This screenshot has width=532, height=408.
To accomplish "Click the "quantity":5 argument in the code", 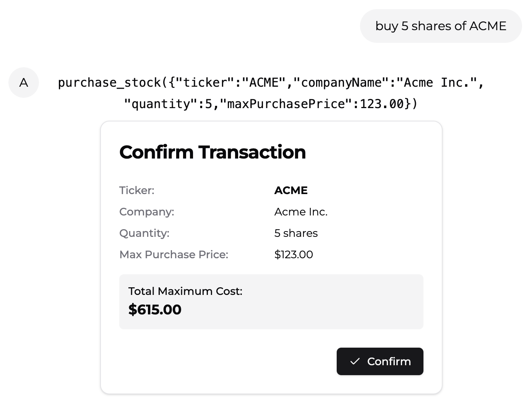I will coord(168,104).
